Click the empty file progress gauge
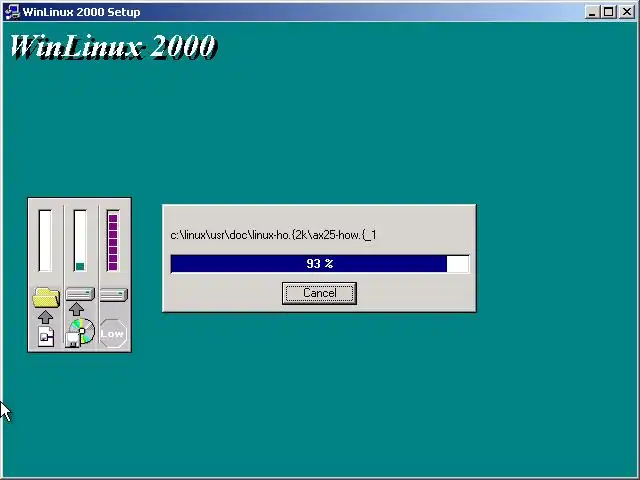Image resolution: width=640 pixels, height=480 pixels. point(45,240)
